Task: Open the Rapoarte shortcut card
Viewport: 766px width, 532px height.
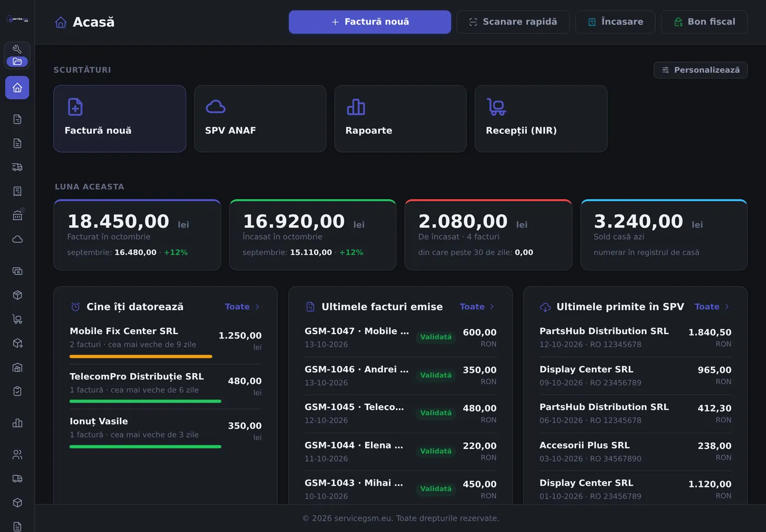Action: (401, 119)
